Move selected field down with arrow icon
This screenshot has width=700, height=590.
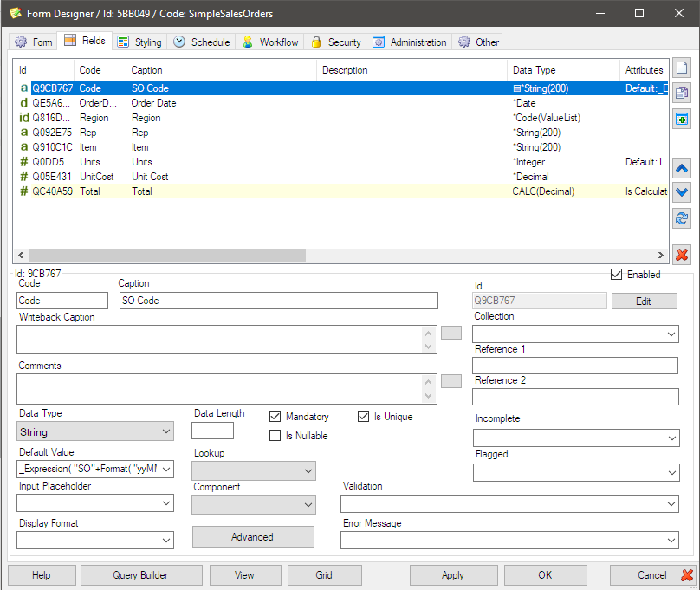[682, 193]
